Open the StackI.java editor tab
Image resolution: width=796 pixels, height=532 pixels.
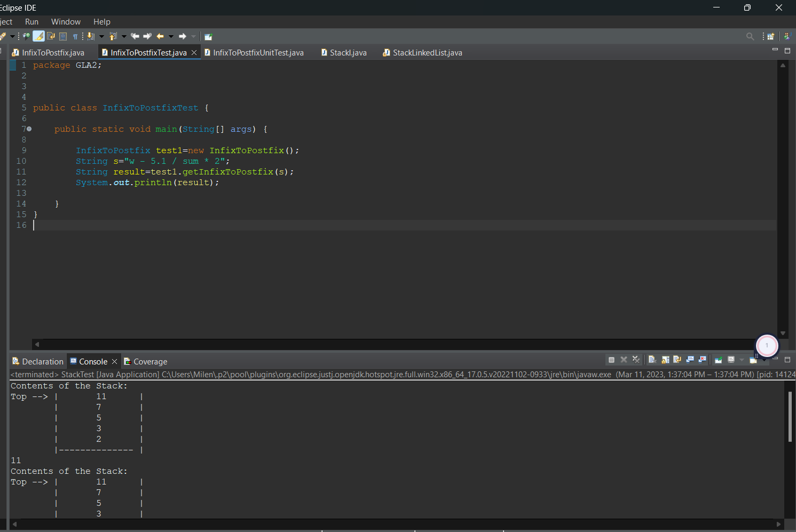click(344, 52)
